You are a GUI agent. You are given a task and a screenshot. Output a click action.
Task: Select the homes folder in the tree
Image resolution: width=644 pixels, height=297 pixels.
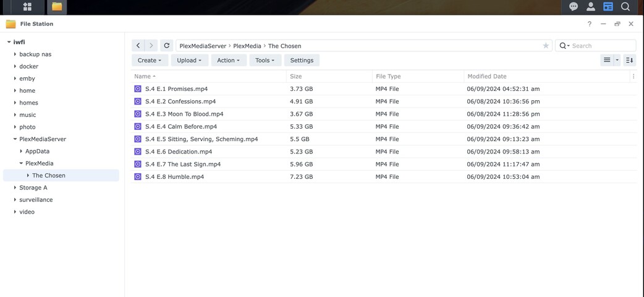(29, 103)
